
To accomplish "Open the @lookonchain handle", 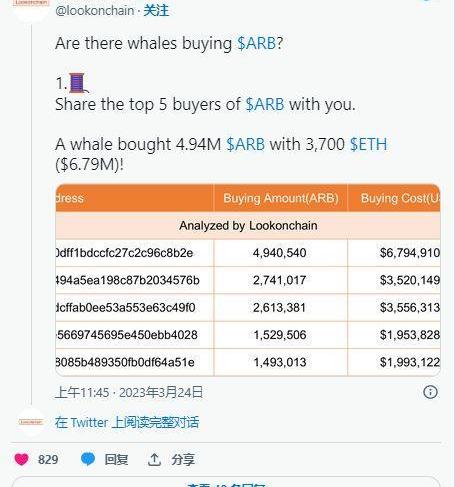I will 95,11.
